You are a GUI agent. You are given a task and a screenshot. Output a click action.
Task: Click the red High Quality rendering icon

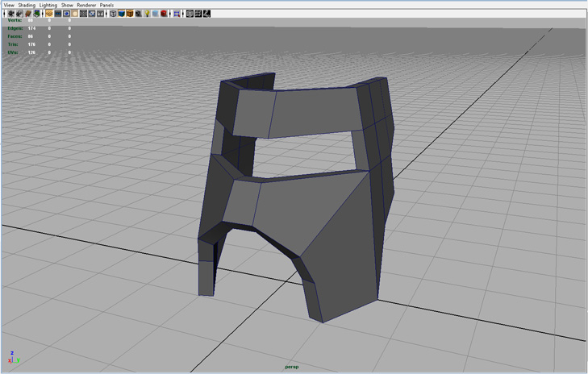coord(164,14)
